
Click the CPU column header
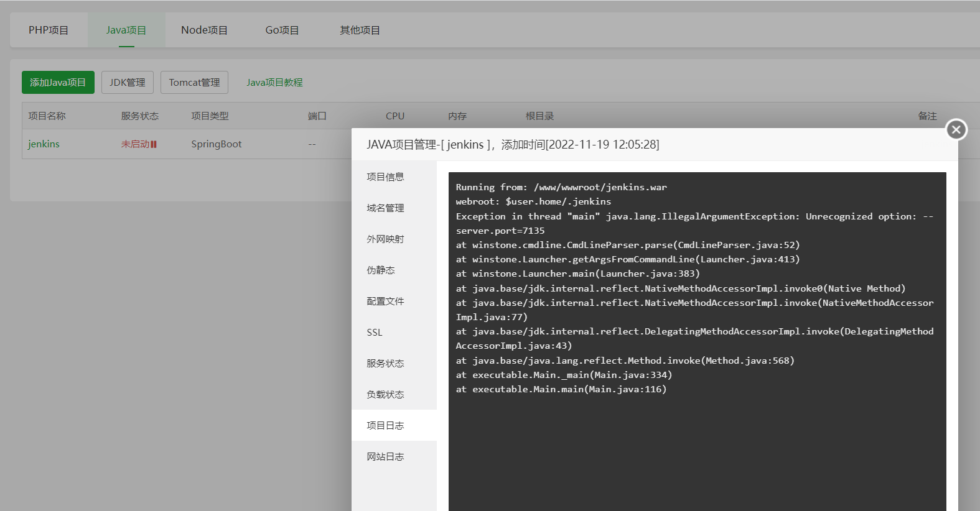(395, 116)
